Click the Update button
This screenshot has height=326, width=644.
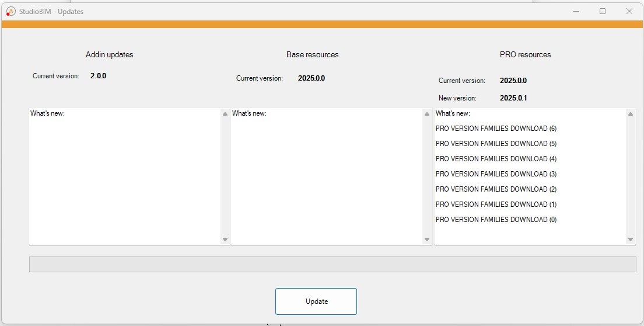(316, 301)
